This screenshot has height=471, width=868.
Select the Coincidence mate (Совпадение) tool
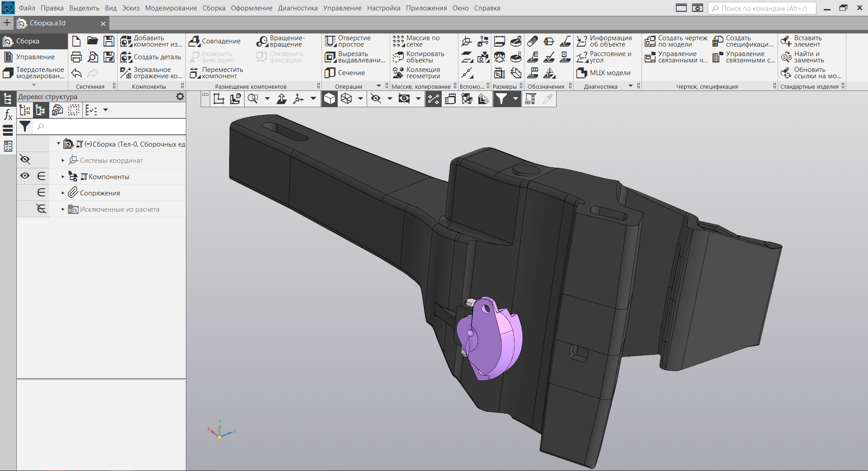pyautogui.click(x=215, y=41)
